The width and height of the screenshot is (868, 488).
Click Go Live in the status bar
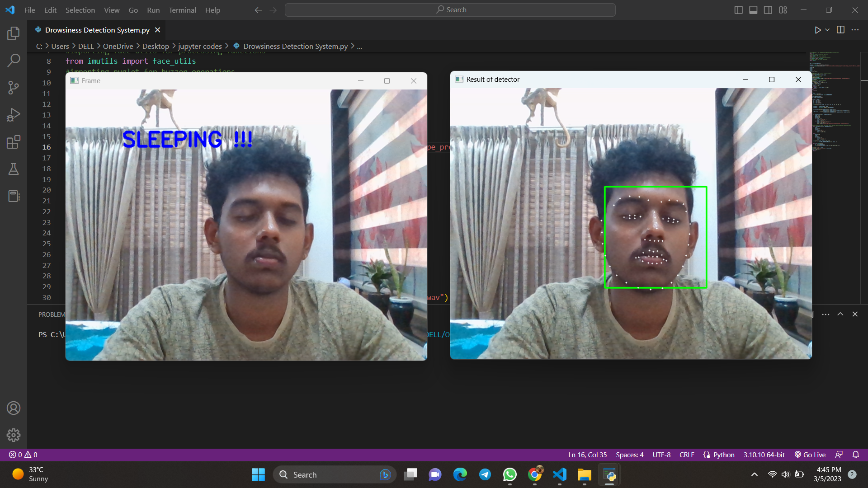pos(810,455)
